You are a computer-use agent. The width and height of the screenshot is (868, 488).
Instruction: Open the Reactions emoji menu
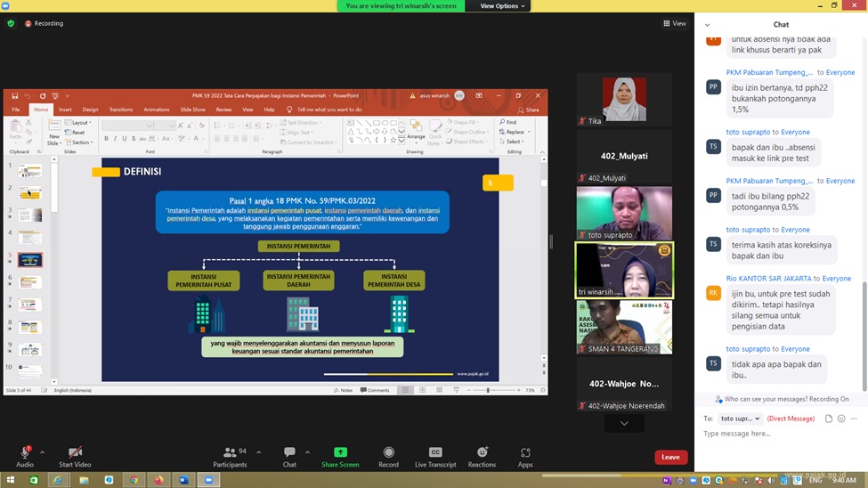pyautogui.click(x=482, y=452)
